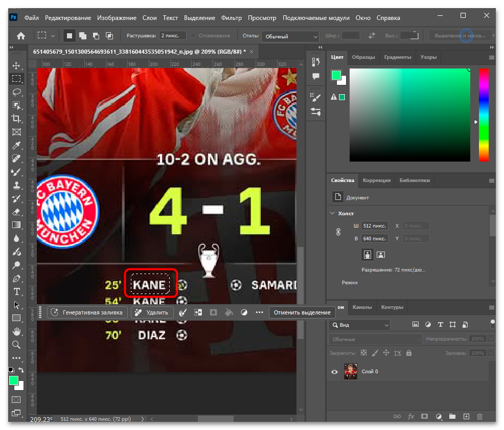
Task: Open the Заливка value dropdown
Action: tap(491, 353)
